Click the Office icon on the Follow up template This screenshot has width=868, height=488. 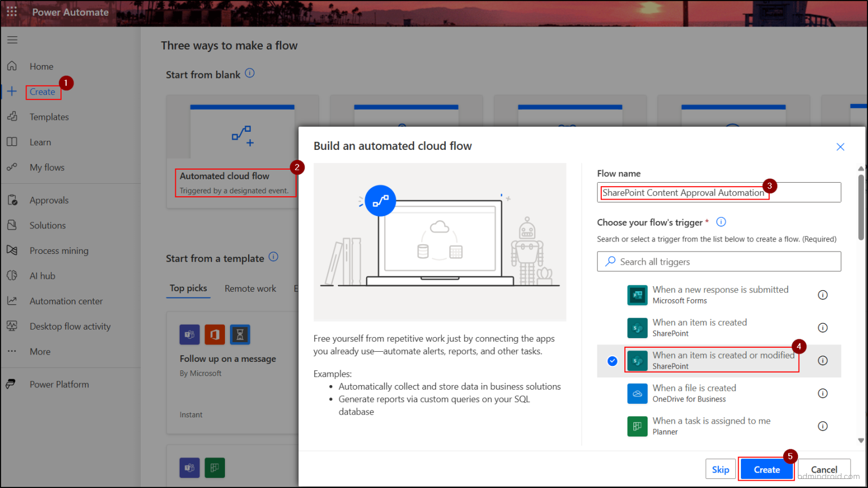[x=215, y=334]
